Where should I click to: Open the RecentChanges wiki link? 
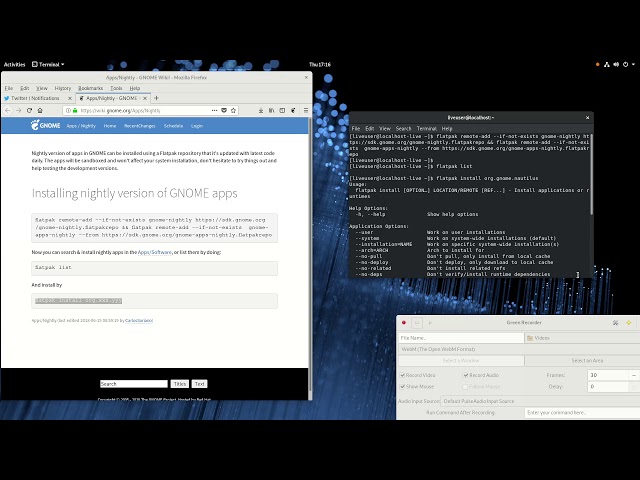point(140,126)
